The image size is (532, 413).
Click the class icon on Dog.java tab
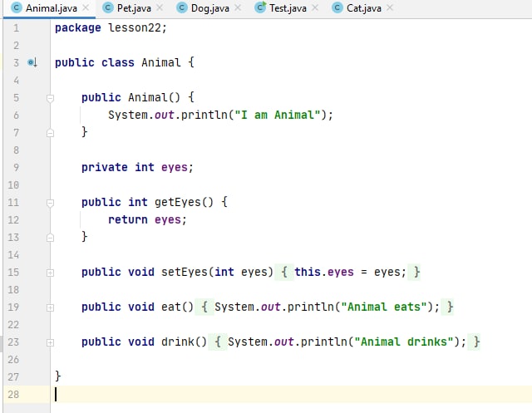pos(182,7)
